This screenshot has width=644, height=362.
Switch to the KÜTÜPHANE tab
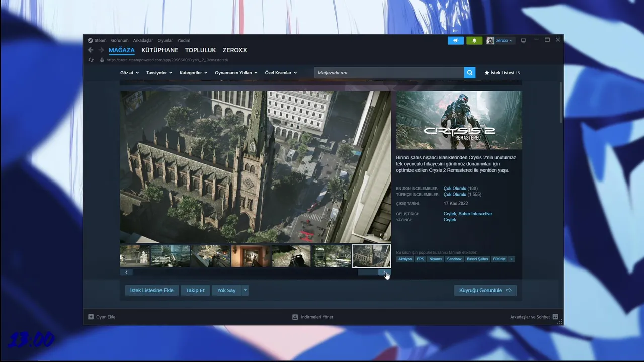tap(159, 50)
